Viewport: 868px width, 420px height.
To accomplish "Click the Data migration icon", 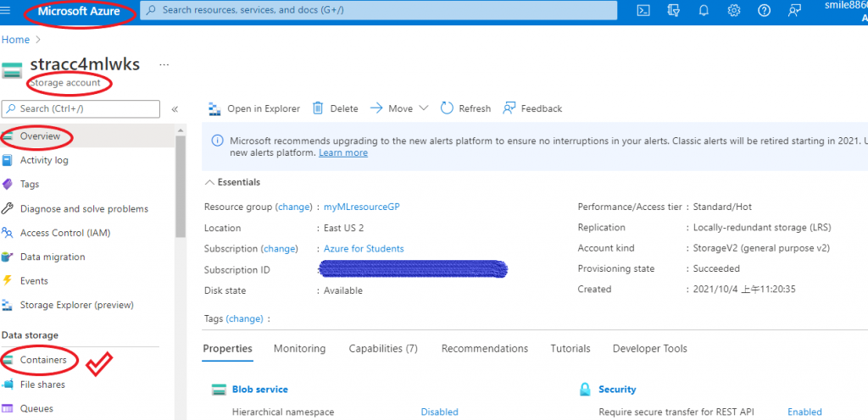I will click(7, 257).
